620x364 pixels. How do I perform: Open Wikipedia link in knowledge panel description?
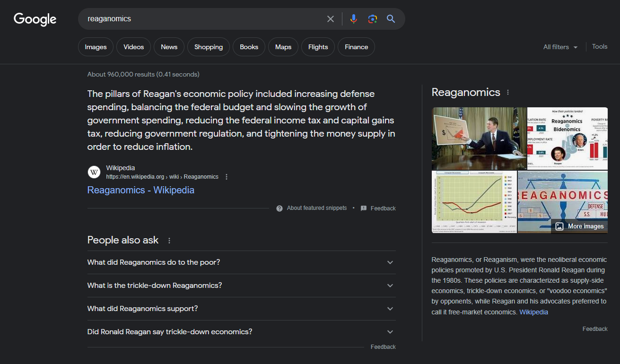click(x=533, y=312)
